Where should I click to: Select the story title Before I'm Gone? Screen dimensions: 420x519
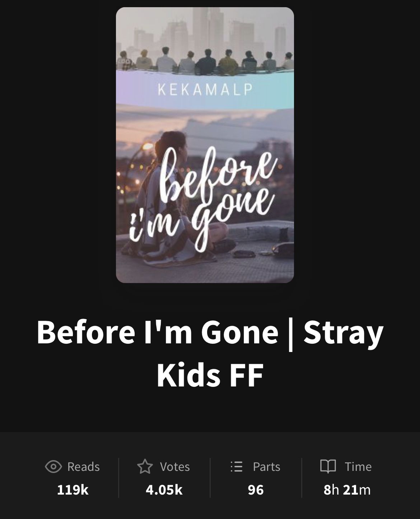pyautogui.click(x=158, y=332)
